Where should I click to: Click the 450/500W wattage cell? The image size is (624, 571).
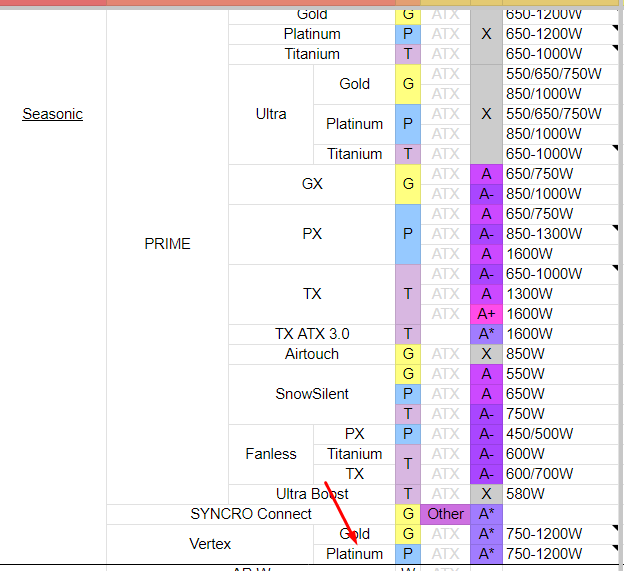coord(560,434)
